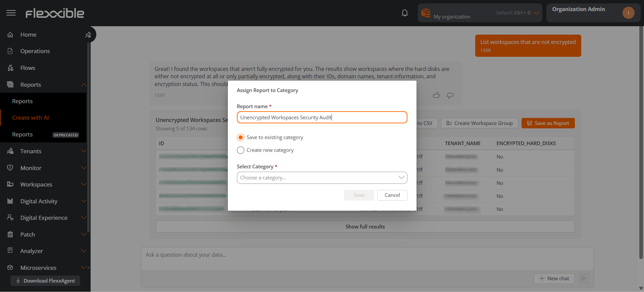Viewport: 644px width, 292px height.
Task: Open the hamburger navigation menu
Action: [11, 13]
